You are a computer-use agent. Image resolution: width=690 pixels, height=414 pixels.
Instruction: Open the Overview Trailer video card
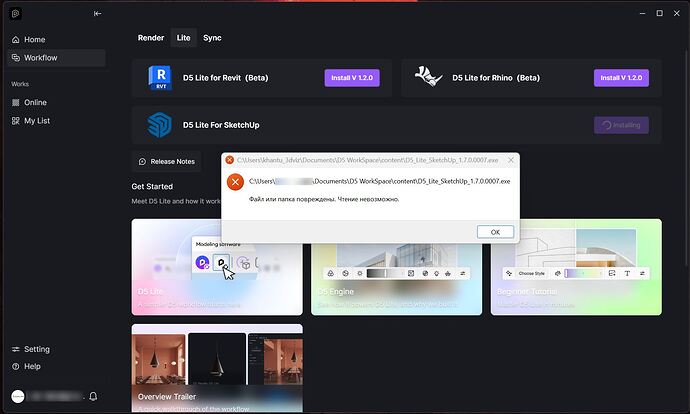[x=217, y=368]
